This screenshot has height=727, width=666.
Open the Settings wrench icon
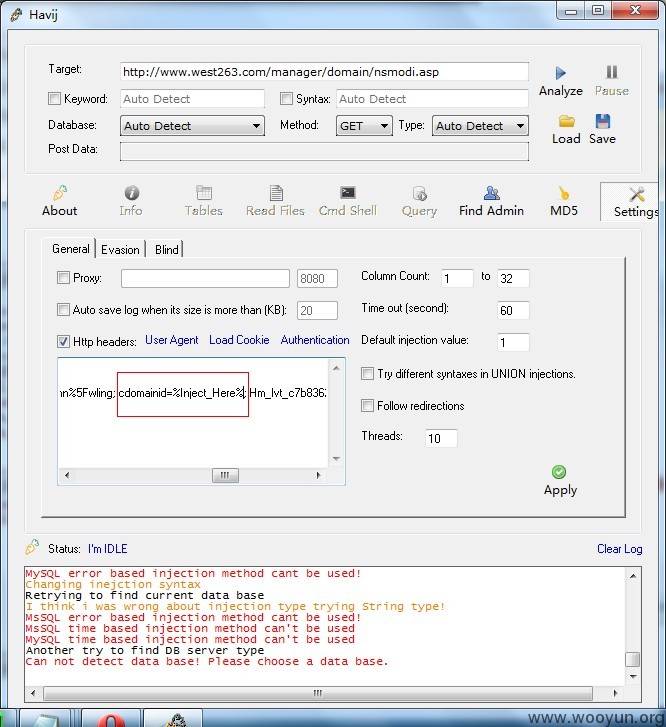637,194
